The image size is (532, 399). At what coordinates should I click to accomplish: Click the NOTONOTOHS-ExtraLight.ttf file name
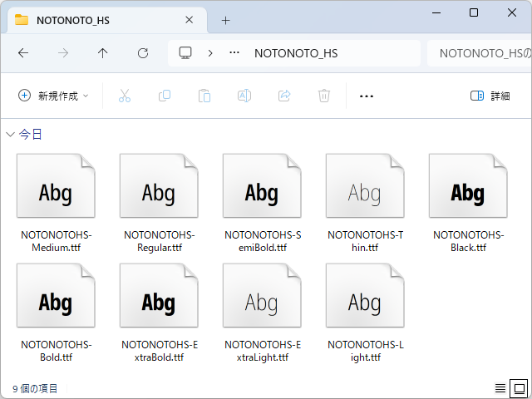click(263, 351)
